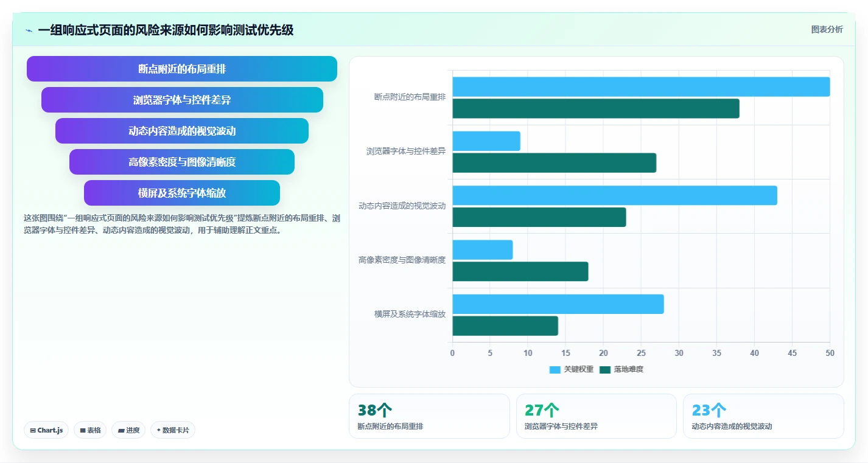
Task: Click the 动态内容造成的视觉波动 y-axis label
Action: tap(402, 206)
